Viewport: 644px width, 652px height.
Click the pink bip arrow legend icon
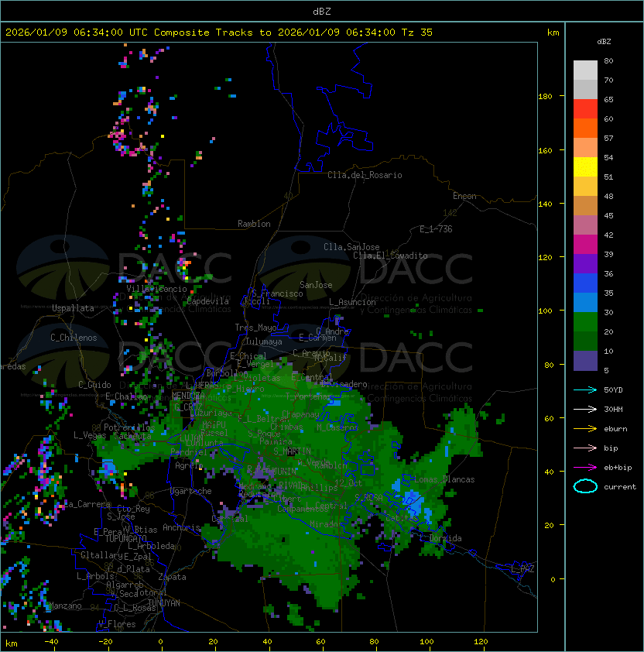[x=585, y=448]
